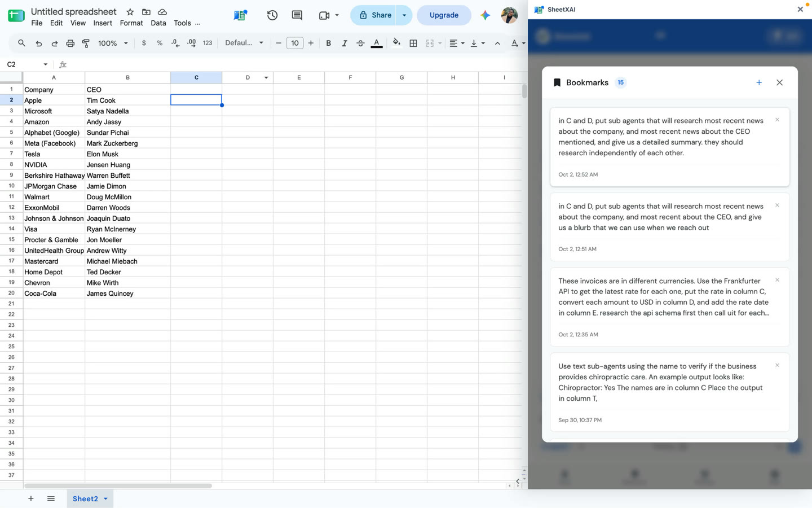Expand the Share options arrow

pos(404,15)
